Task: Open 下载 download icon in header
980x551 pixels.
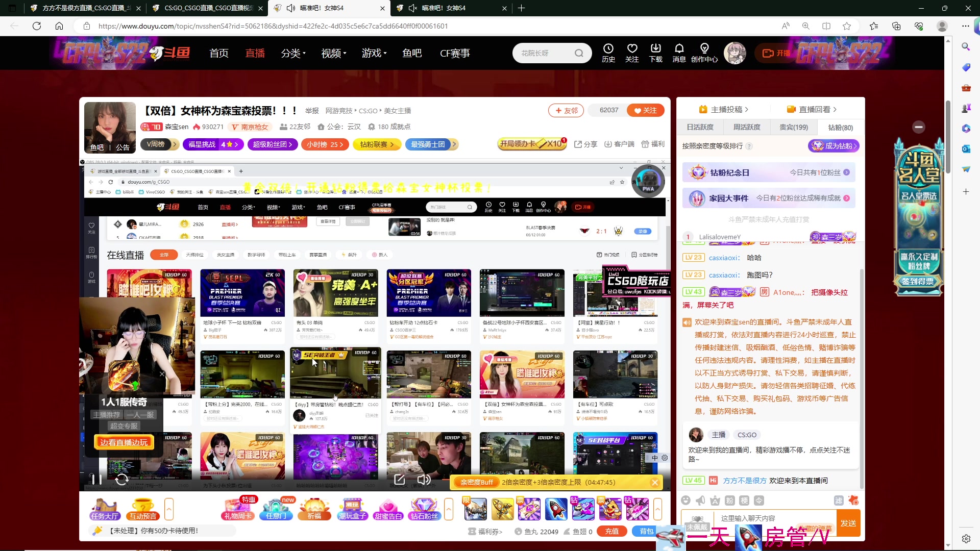Action: point(656,53)
